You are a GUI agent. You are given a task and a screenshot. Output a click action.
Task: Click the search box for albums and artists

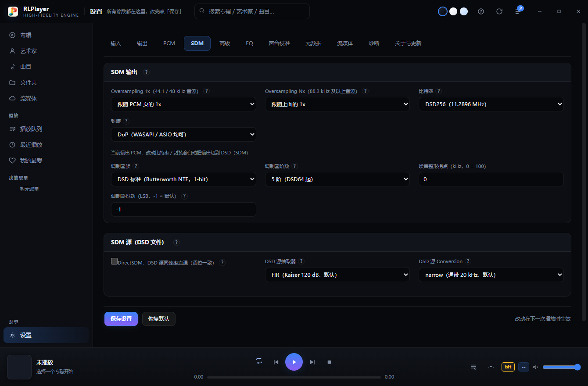click(252, 11)
